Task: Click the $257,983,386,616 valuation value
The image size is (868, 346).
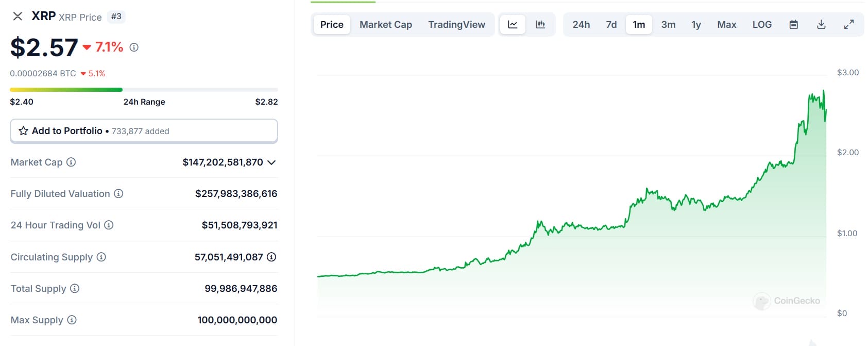Action: click(x=236, y=194)
